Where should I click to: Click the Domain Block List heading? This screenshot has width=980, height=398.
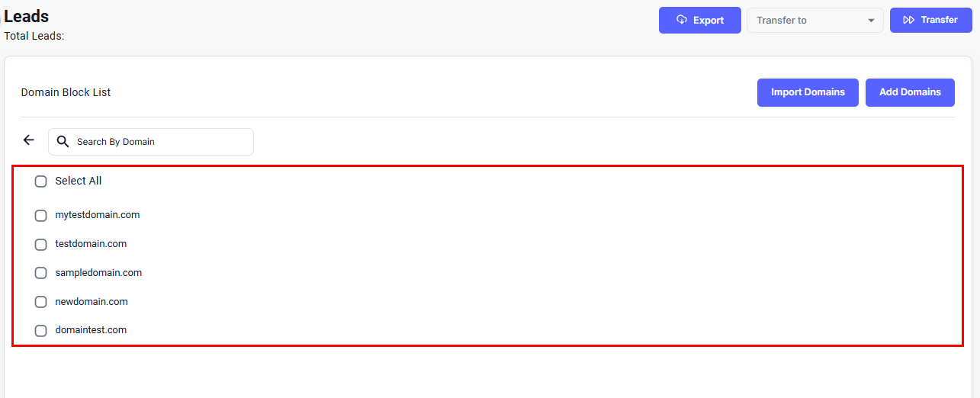tap(66, 92)
